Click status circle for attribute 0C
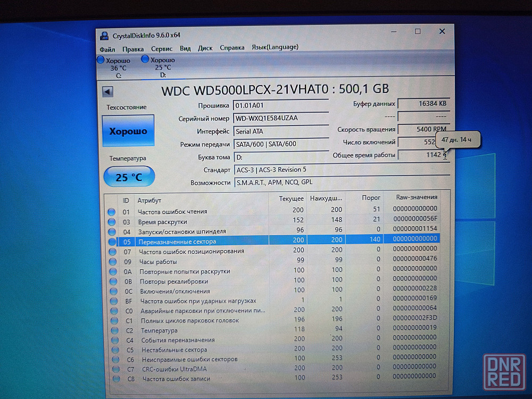Screen dimensions: 532x399 114,292
